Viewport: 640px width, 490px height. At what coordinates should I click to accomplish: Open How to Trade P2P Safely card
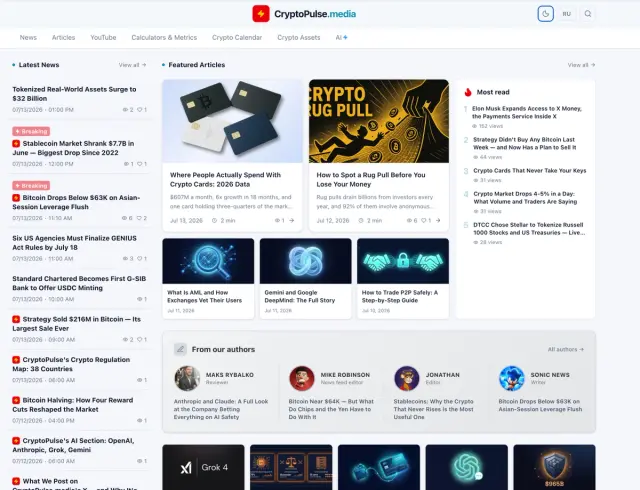[403, 278]
